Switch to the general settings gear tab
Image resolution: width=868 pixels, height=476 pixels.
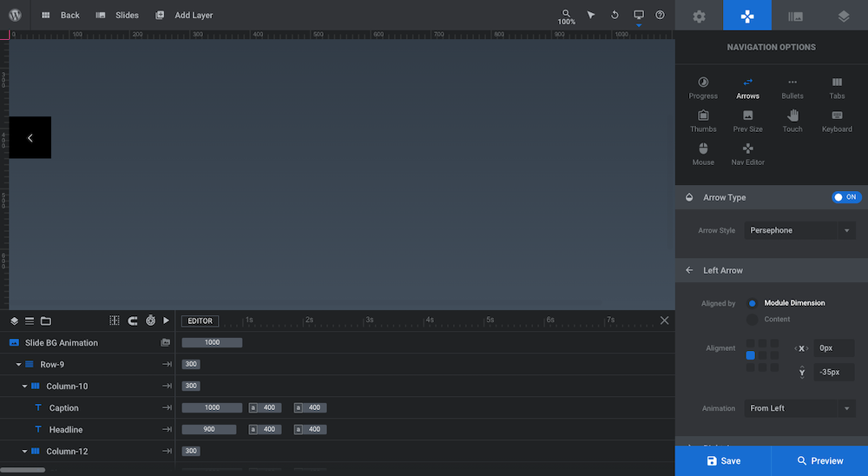pos(699,16)
